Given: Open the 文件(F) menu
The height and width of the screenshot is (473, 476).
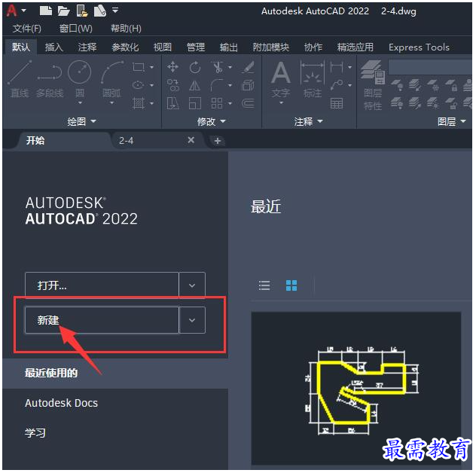Looking at the screenshot, I should tap(26, 29).
